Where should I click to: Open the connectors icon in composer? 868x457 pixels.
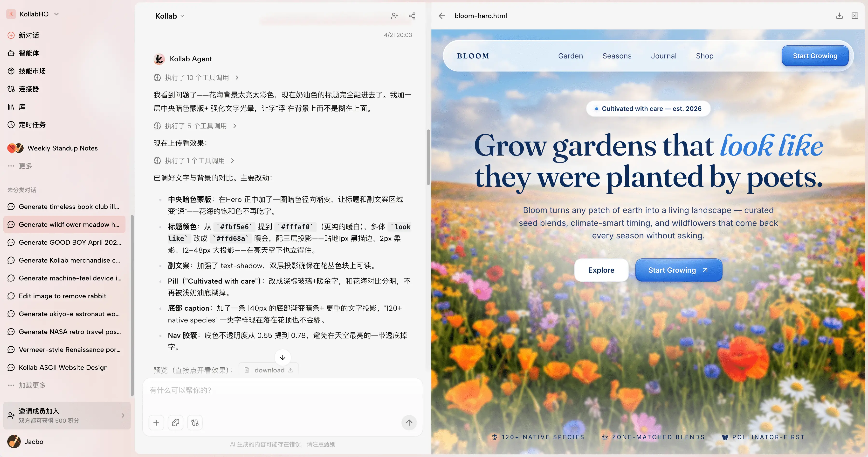coord(195,423)
